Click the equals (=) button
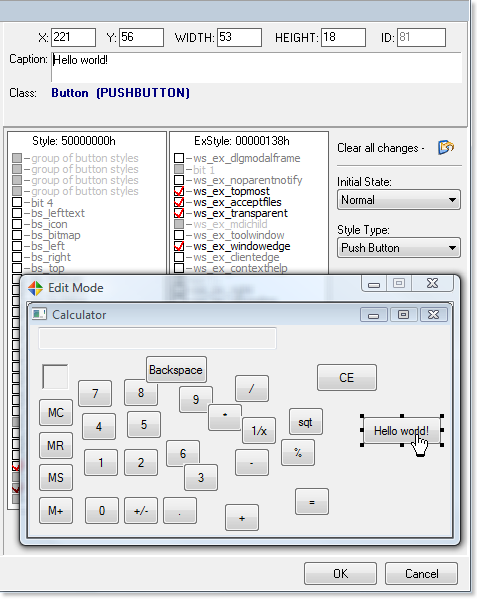The height and width of the screenshot is (600, 477). click(x=312, y=502)
